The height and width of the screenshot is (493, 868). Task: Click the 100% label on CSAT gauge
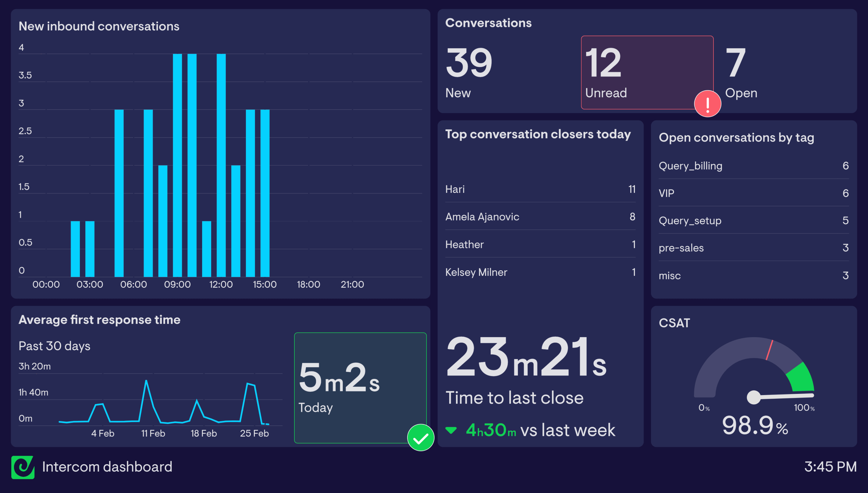[x=804, y=408]
